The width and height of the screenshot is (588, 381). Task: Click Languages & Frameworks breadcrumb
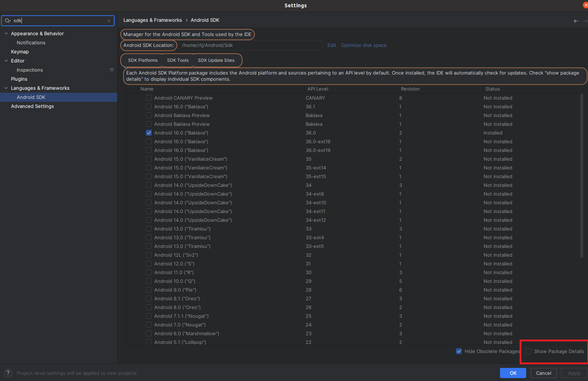(152, 20)
